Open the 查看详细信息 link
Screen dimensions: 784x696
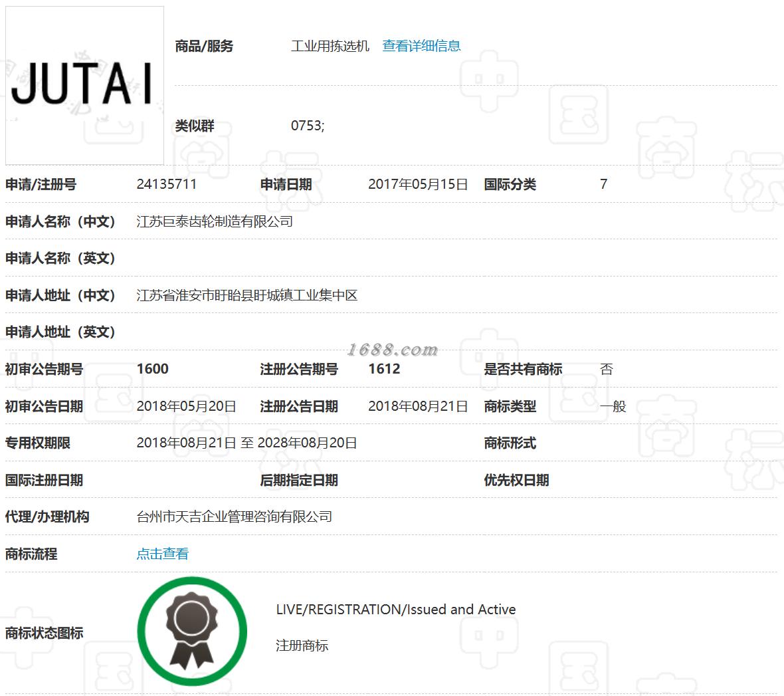coord(421,46)
